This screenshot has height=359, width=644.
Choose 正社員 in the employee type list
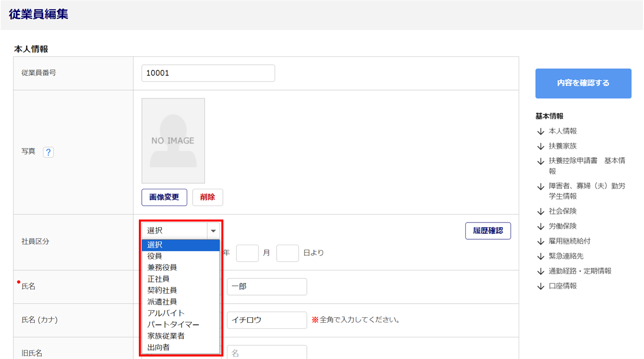click(x=158, y=278)
